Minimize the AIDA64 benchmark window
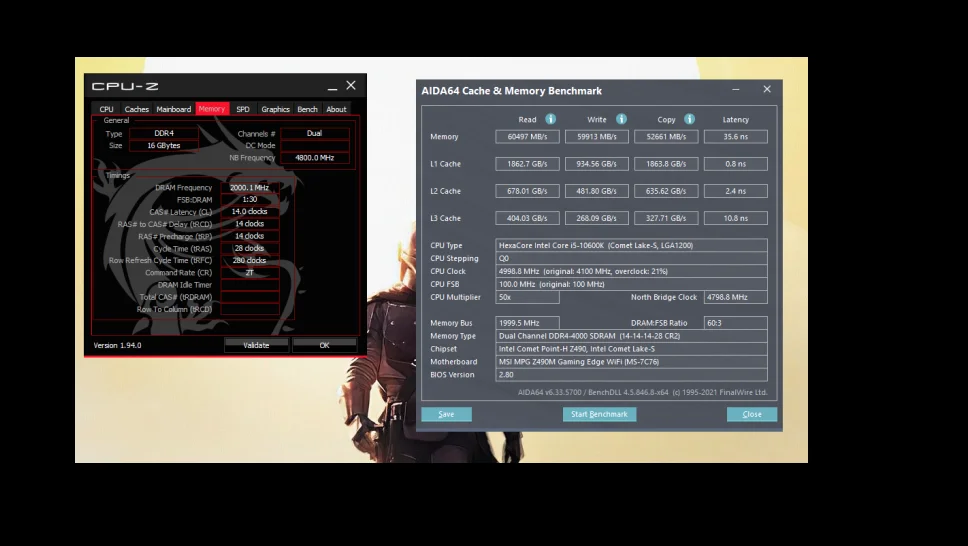The image size is (968, 546). tap(736, 90)
